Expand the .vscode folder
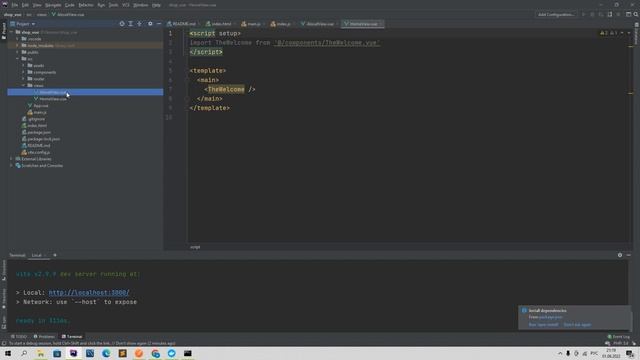Screen dimensions: 640x360 [x=18, y=39]
